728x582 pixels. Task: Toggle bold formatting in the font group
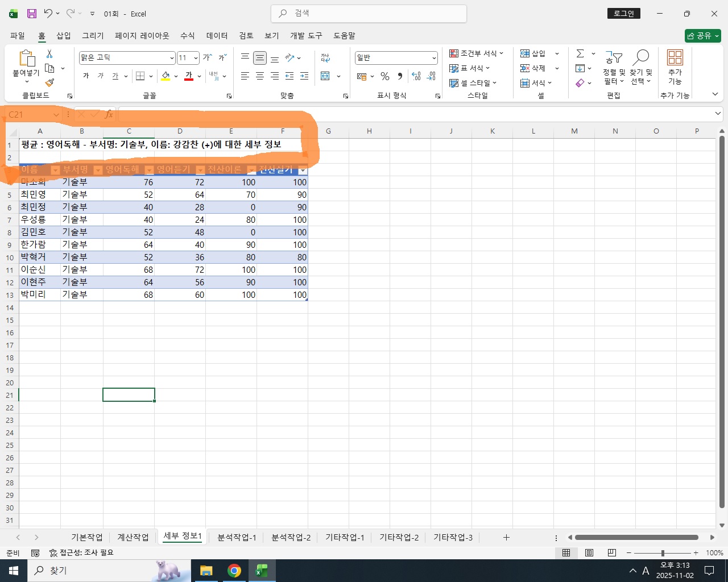click(x=86, y=76)
